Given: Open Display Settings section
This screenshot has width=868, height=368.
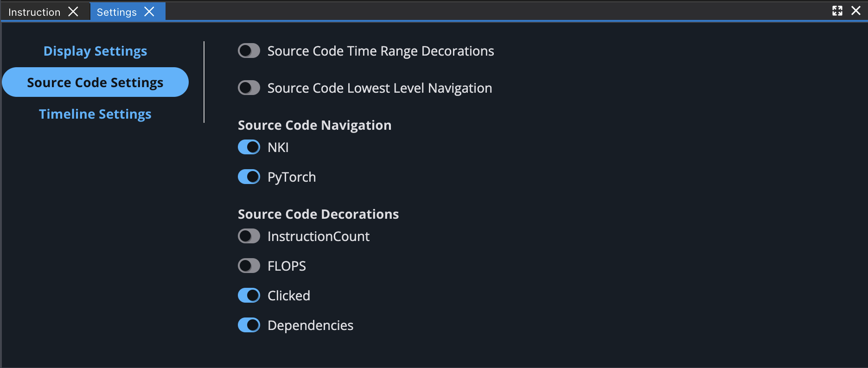Looking at the screenshot, I should [95, 51].
